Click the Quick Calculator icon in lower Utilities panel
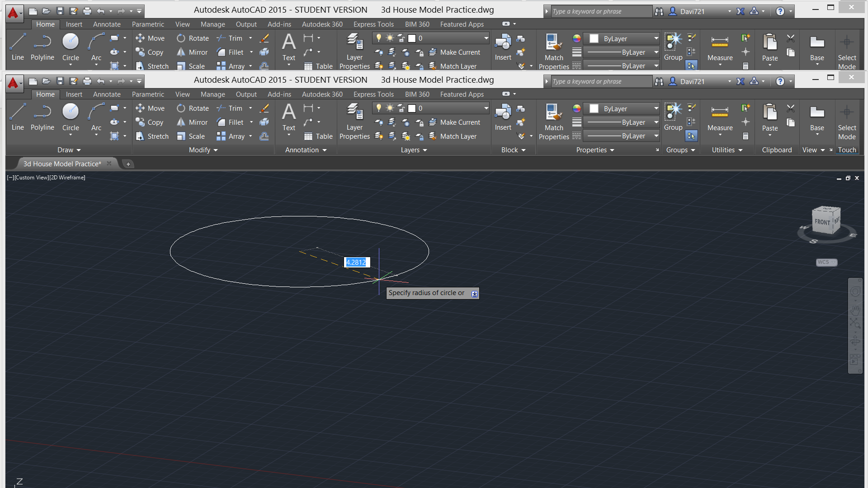 pyautogui.click(x=745, y=136)
